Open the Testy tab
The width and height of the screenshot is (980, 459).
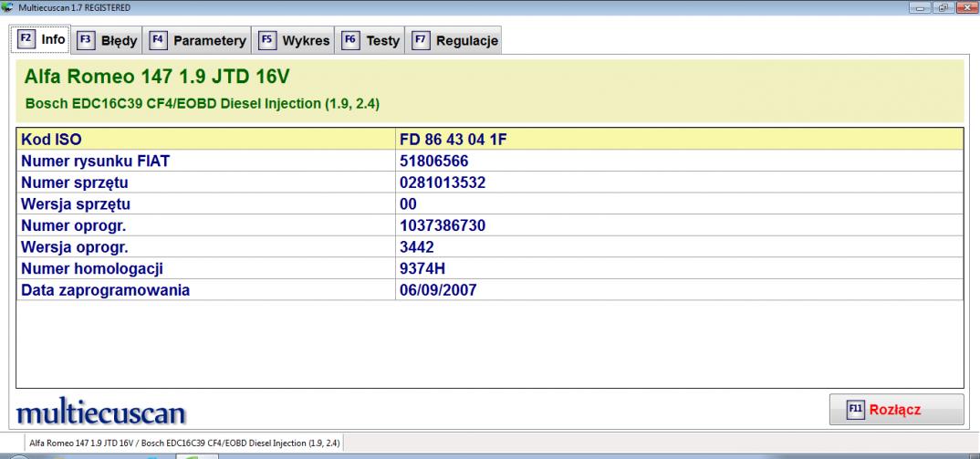tap(370, 41)
